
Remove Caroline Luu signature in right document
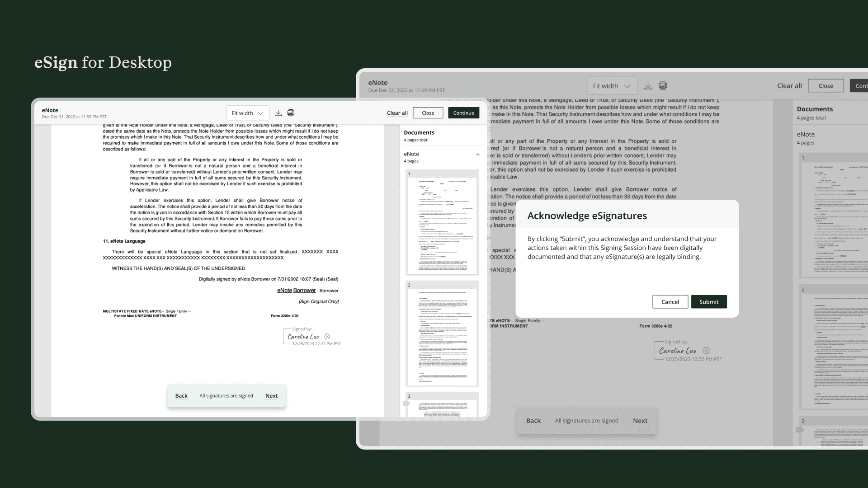coord(706,351)
